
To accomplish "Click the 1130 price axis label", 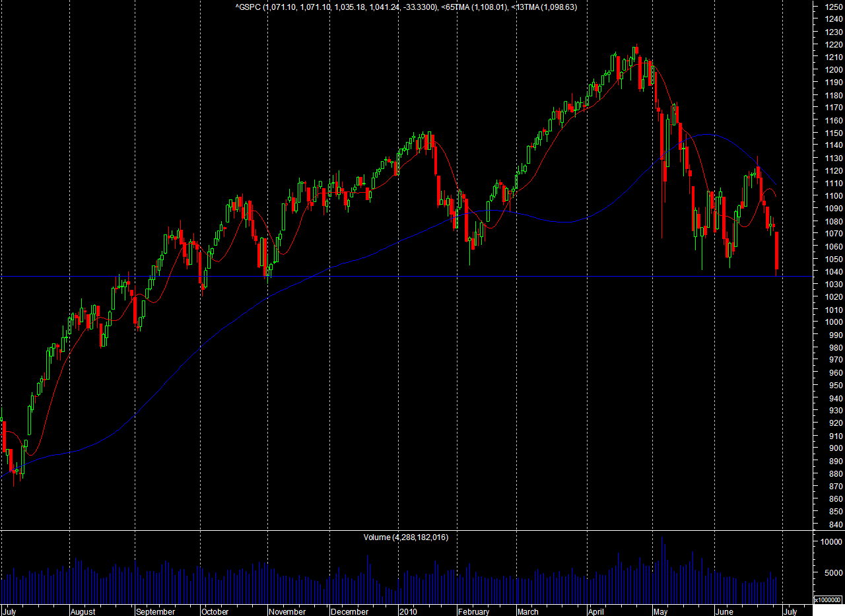I will [832, 158].
